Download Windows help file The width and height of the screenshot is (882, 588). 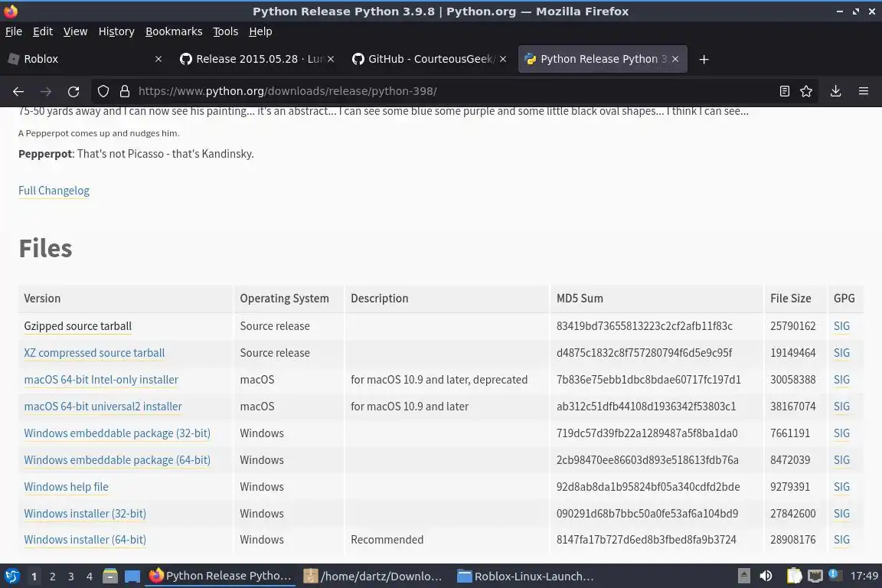click(x=67, y=487)
